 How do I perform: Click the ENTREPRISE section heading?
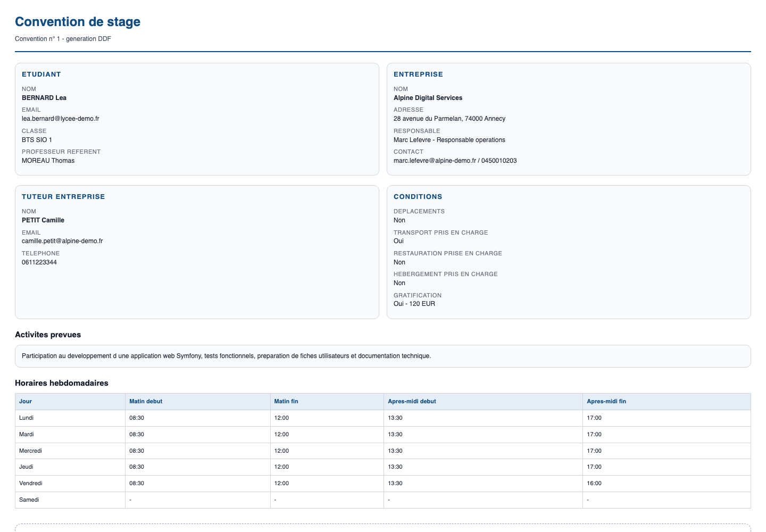click(418, 74)
